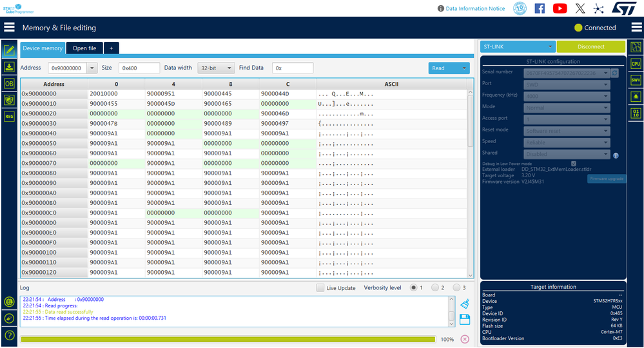The image size is (644, 348).
Task: Expand the Data width 32-bit dropdown
Action: [216, 68]
